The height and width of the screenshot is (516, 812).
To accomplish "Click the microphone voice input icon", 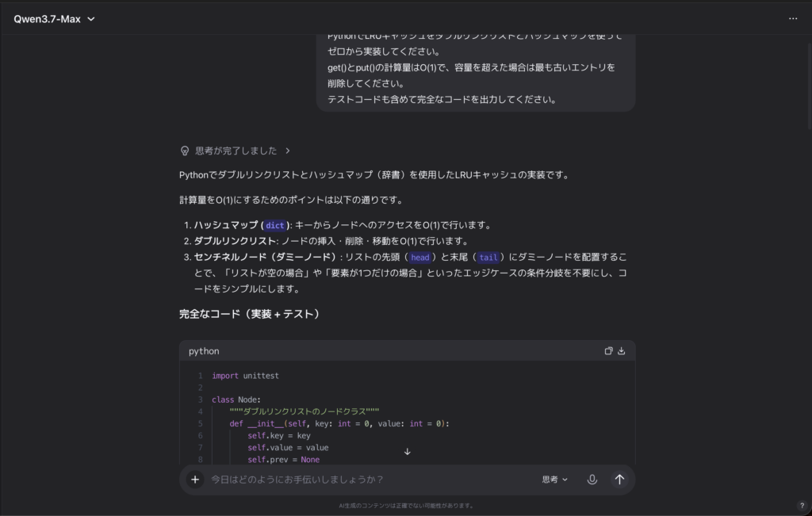I will coord(592,480).
